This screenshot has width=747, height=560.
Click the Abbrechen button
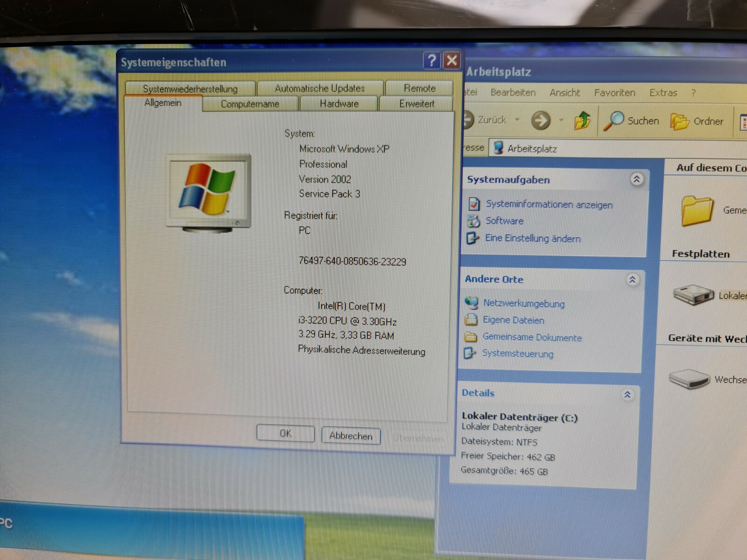(x=351, y=435)
